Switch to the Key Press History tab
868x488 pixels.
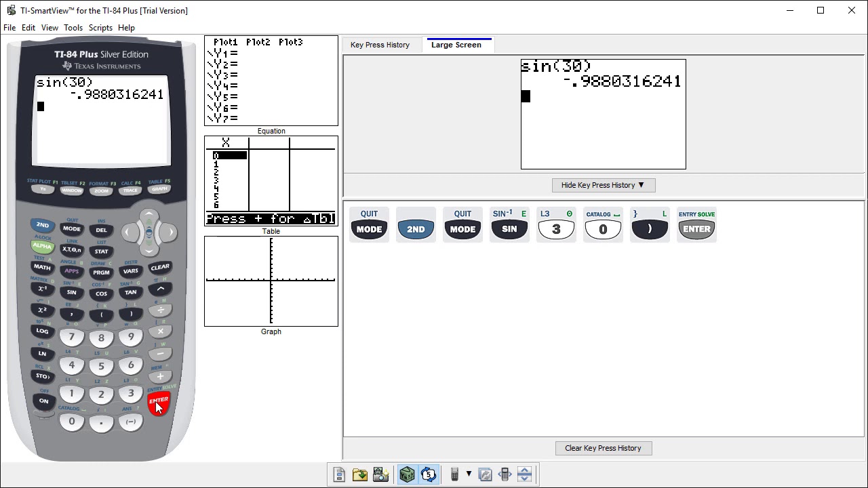pyautogui.click(x=380, y=45)
